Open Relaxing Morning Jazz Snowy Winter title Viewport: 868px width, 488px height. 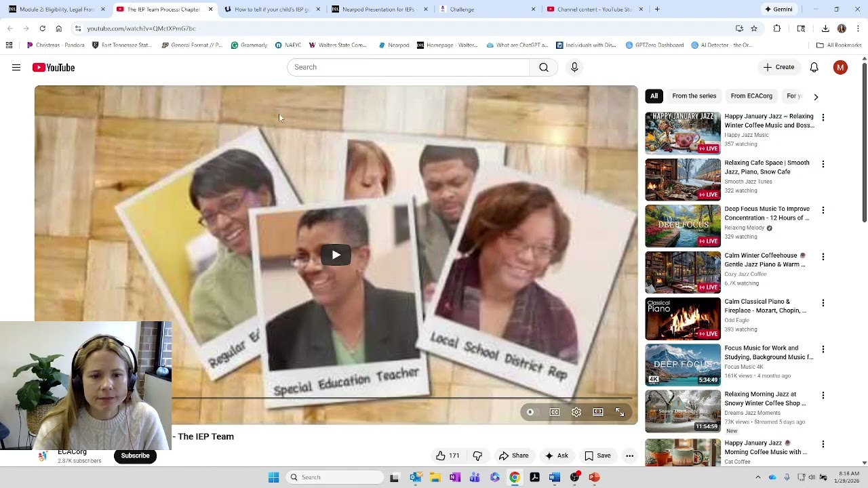point(765,399)
